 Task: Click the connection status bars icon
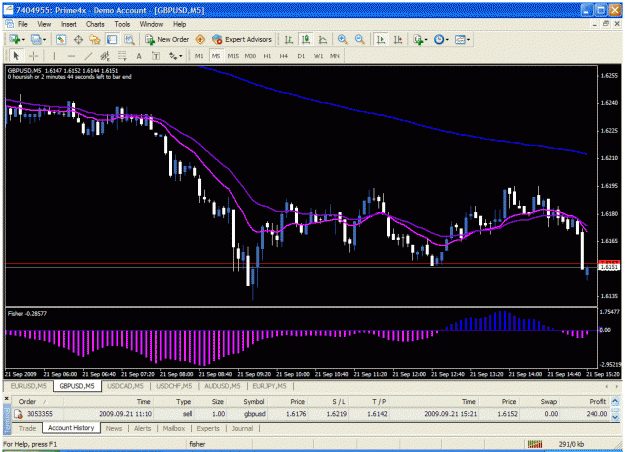click(535, 444)
